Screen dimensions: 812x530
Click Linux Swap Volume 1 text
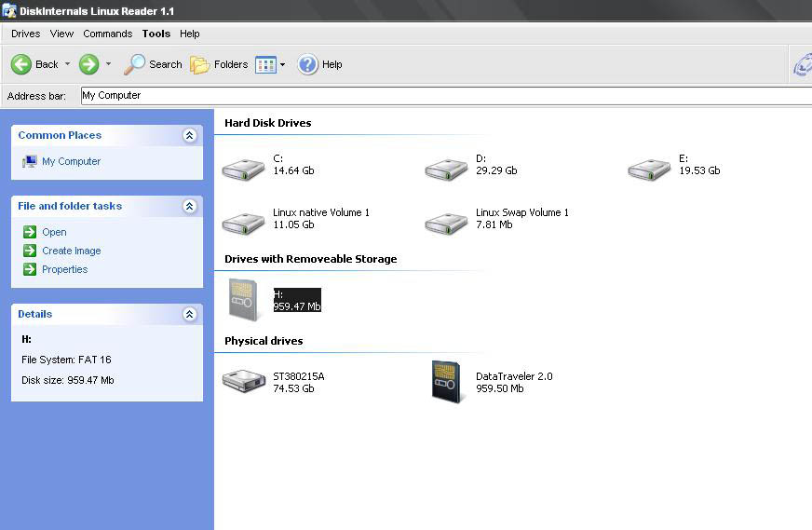(x=522, y=212)
